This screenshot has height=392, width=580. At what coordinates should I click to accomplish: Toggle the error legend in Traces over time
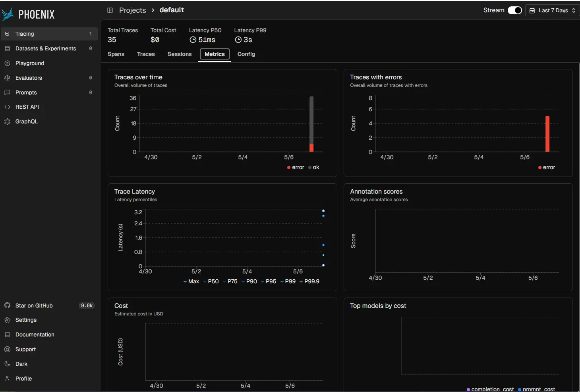(296, 167)
